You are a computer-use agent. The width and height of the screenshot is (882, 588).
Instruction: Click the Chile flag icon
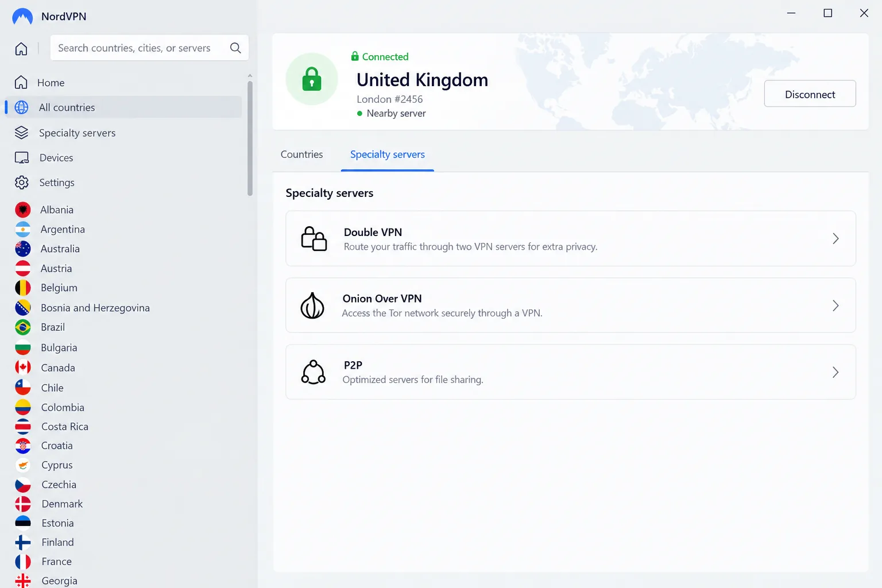[23, 388]
